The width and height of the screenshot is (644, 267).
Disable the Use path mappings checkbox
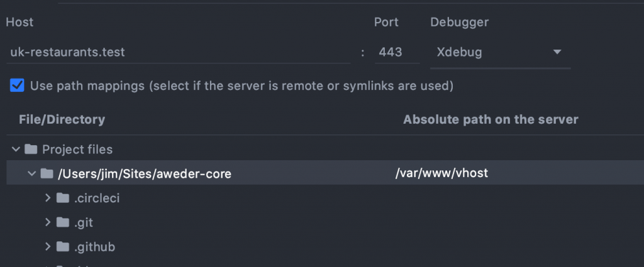click(x=17, y=85)
